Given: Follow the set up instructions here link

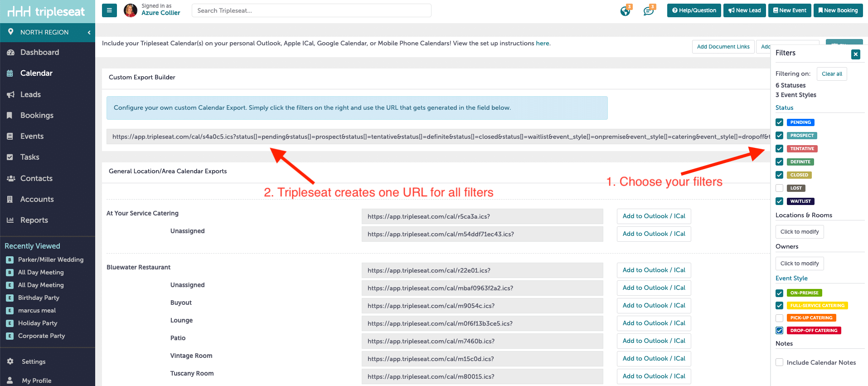Looking at the screenshot, I should [543, 44].
